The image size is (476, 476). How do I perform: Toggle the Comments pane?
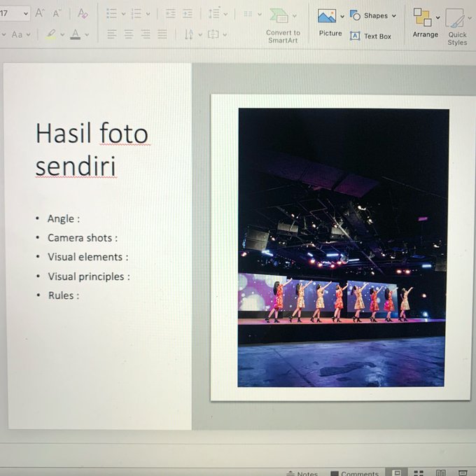click(354, 473)
